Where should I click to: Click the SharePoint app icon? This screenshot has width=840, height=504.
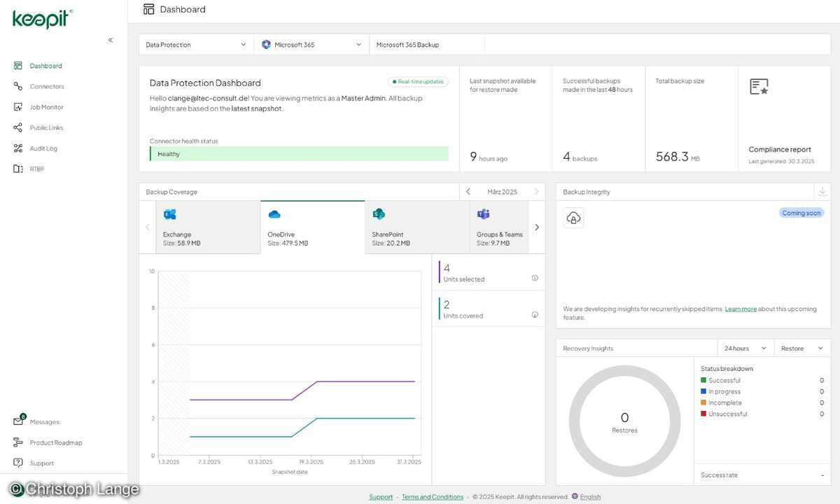(x=379, y=214)
